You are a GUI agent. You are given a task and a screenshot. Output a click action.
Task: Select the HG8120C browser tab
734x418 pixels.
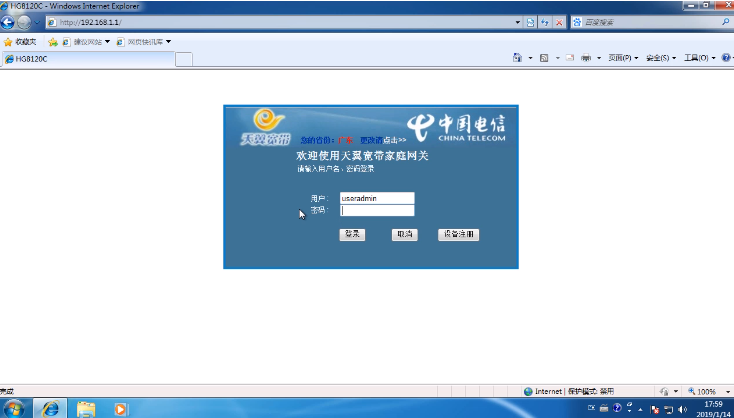[89, 59]
